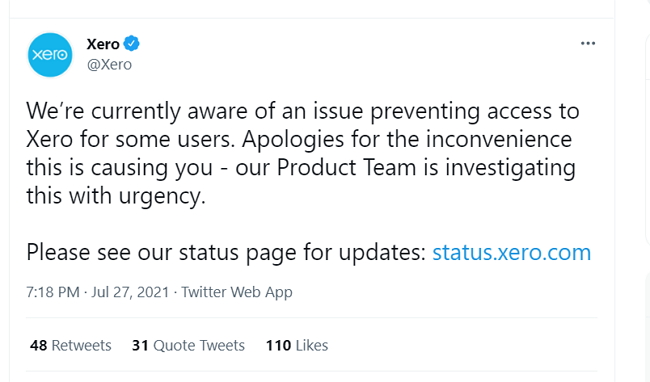
Task: Click the tweet's first paragraph text
Action: point(303,153)
